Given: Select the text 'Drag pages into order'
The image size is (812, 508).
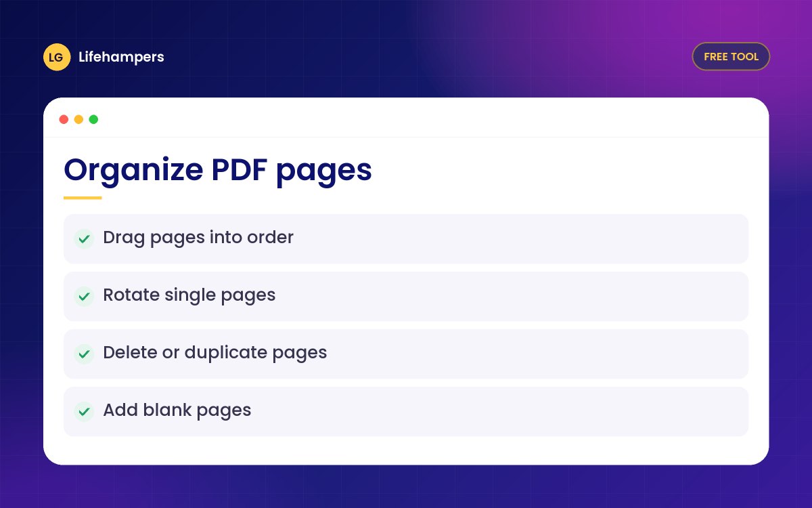Looking at the screenshot, I should [198, 238].
